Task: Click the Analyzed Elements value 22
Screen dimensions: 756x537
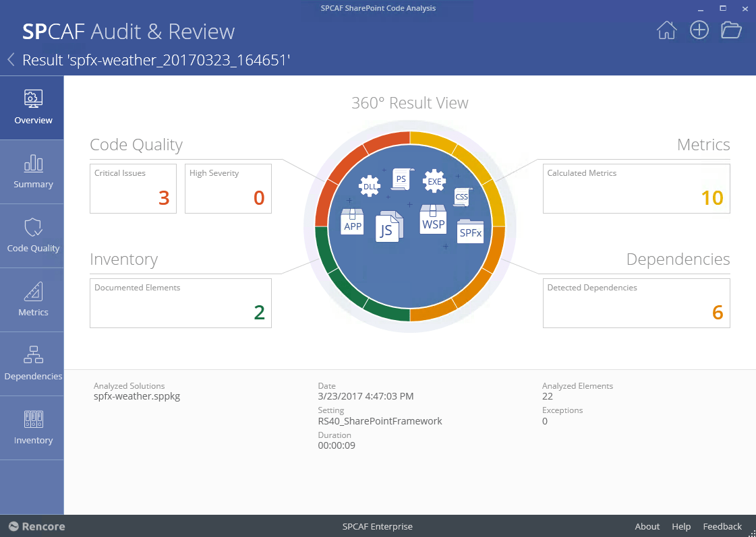Action: (x=547, y=396)
